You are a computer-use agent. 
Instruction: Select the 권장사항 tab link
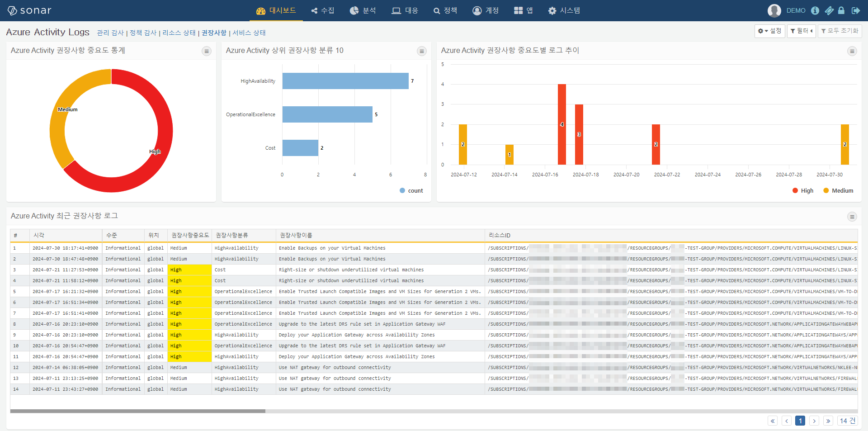pyautogui.click(x=214, y=33)
